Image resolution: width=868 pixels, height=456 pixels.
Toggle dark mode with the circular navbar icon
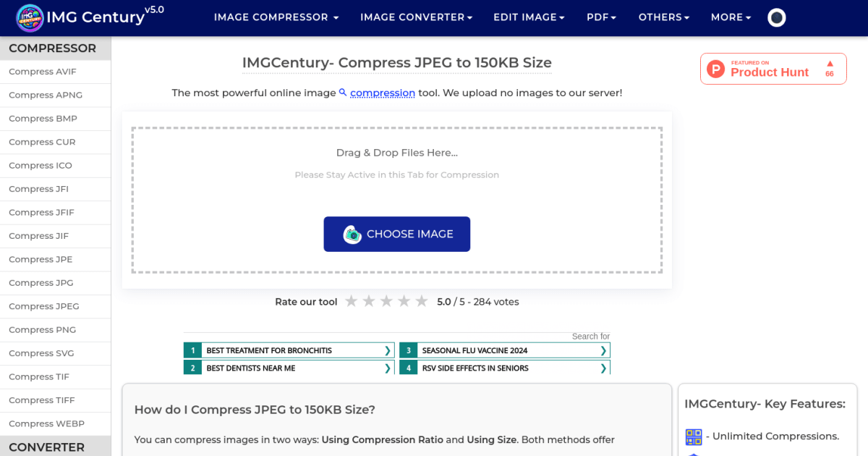(x=776, y=17)
